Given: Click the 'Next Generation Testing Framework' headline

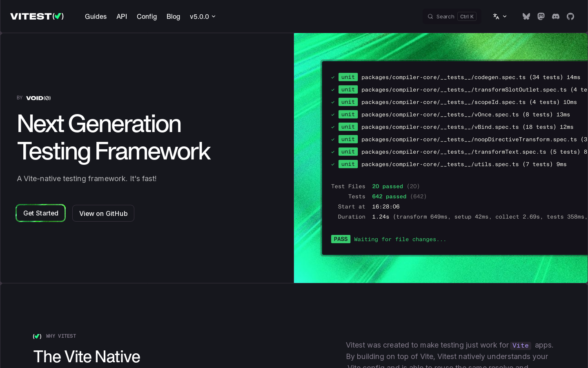Looking at the screenshot, I should pos(114,137).
